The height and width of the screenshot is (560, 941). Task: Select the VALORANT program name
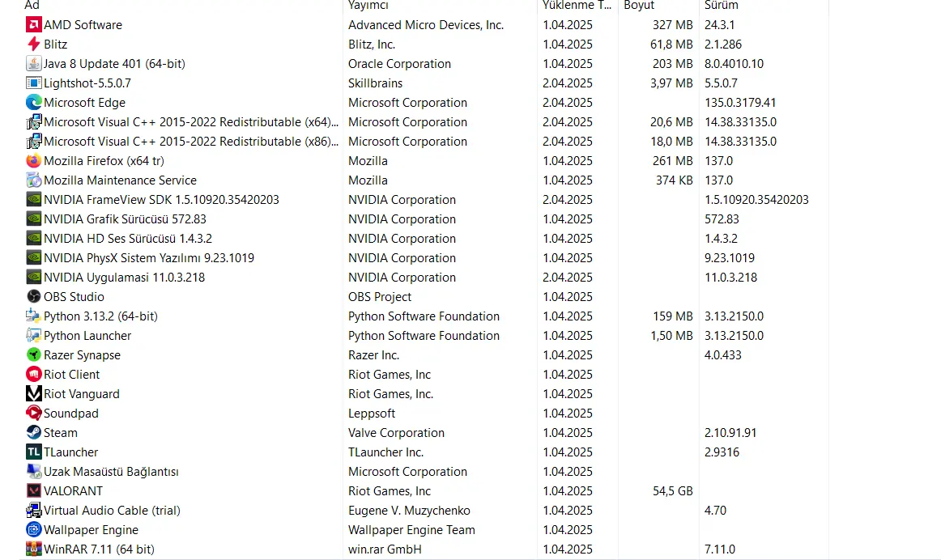click(73, 491)
